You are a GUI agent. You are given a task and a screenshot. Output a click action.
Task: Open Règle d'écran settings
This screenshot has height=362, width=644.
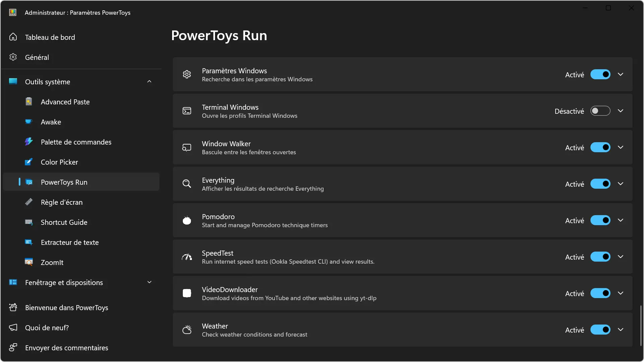81,202
